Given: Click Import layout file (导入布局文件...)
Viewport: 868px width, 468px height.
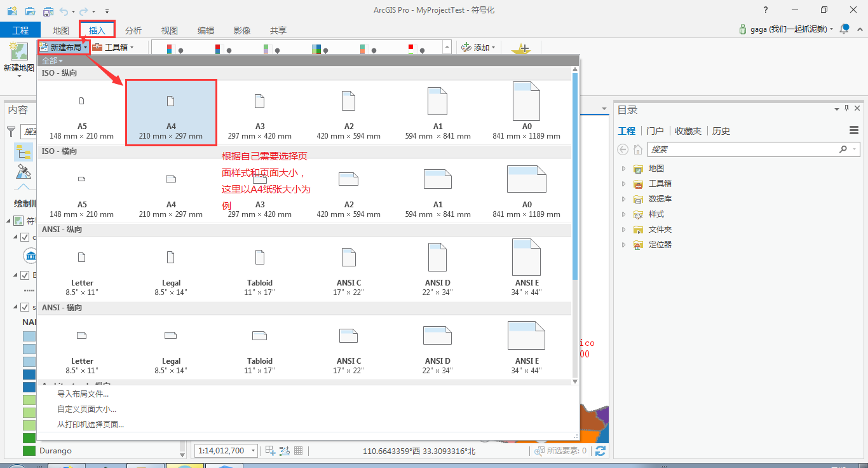Looking at the screenshot, I should (x=83, y=394).
